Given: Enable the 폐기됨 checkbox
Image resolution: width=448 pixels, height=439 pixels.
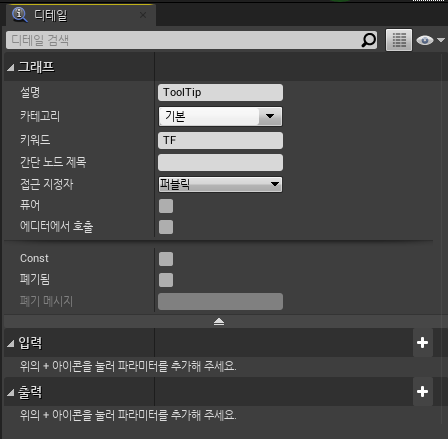Looking at the screenshot, I should (166, 280).
